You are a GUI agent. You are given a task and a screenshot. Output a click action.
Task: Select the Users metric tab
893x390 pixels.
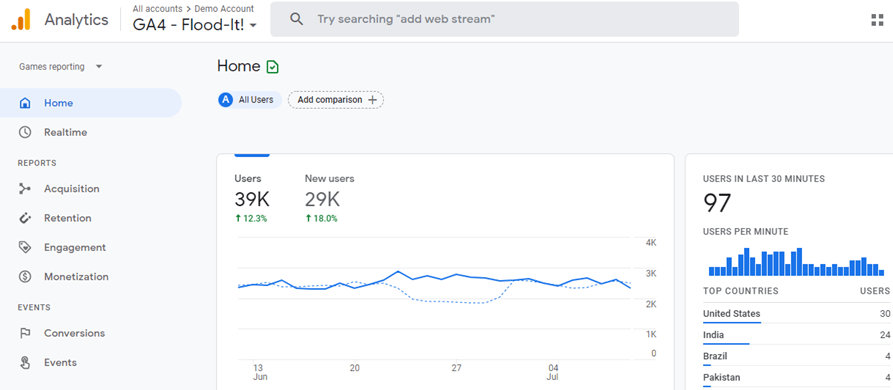pos(252,199)
